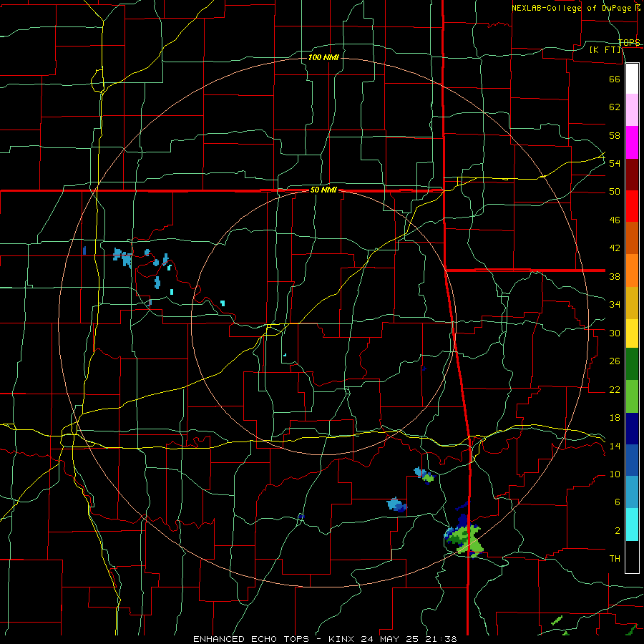
Task: Click the legend value "10"
Action: 615,474
